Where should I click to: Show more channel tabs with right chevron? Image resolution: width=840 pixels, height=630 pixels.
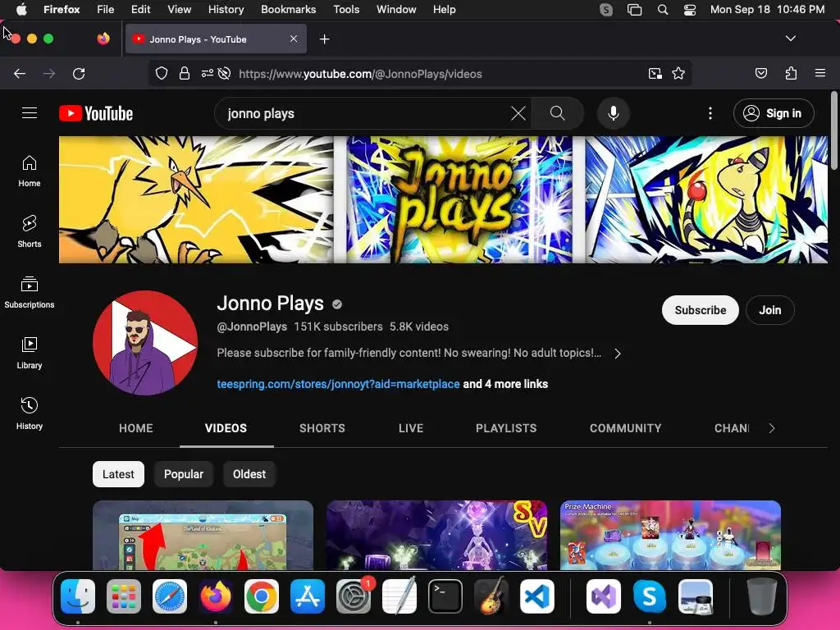tap(771, 428)
